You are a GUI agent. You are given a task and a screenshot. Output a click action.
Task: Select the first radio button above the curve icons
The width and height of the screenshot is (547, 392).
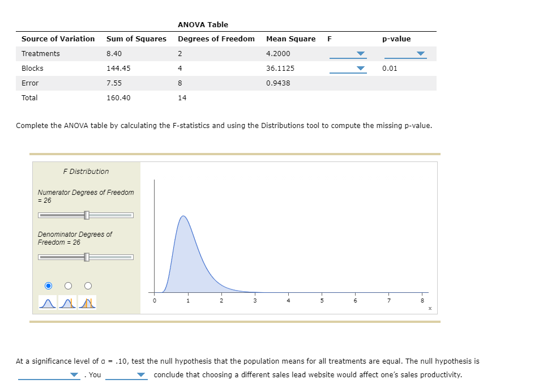point(48,286)
